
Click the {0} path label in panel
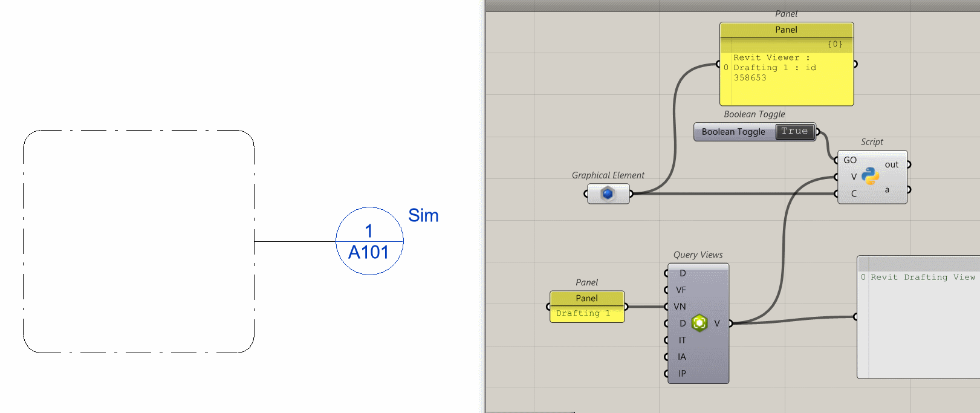[x=835, y=44]
